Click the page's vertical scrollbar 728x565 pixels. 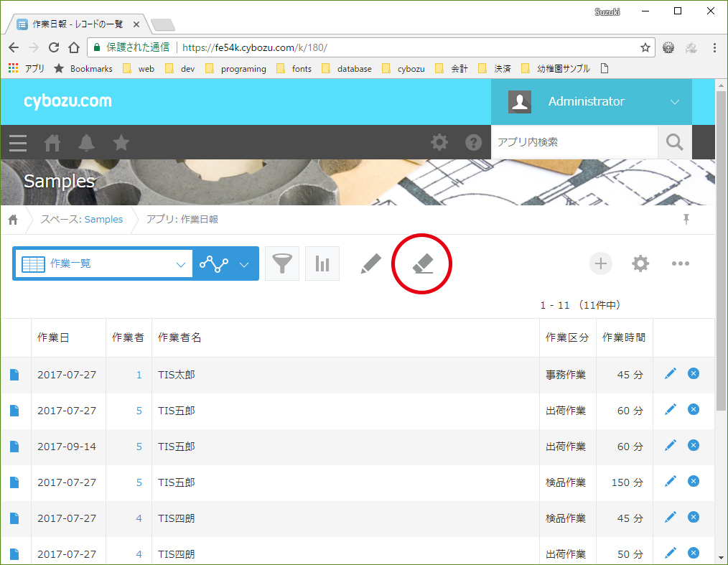(x=721, y=251)
